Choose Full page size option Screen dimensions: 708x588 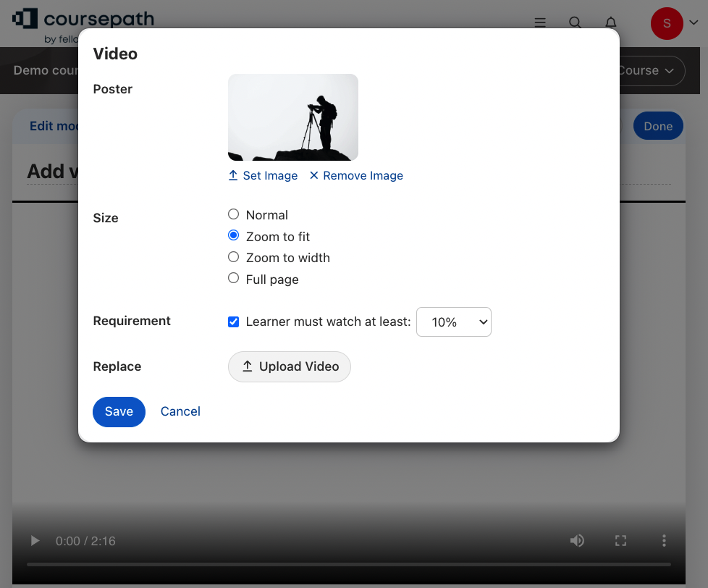pos(233,278)
